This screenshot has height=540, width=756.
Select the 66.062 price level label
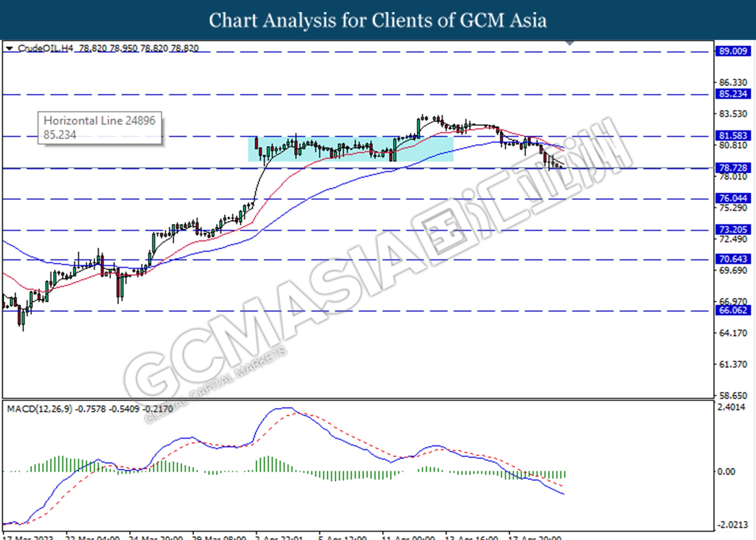(x=733, y=310)
